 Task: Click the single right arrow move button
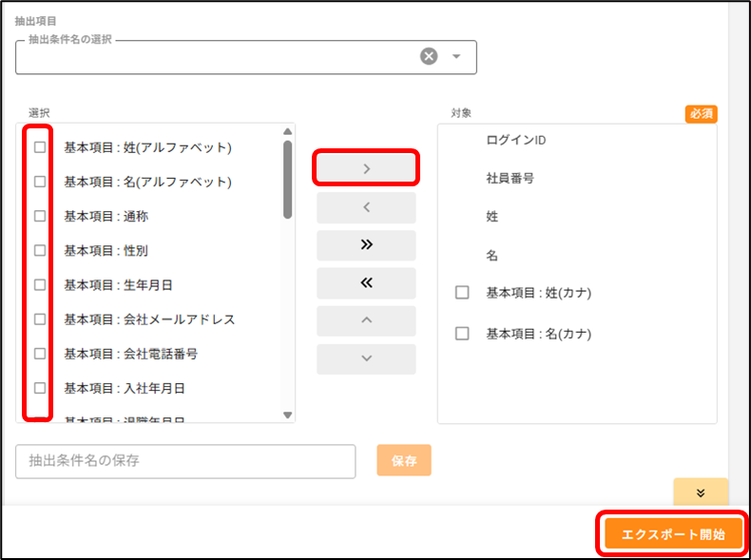coord(366,168)
